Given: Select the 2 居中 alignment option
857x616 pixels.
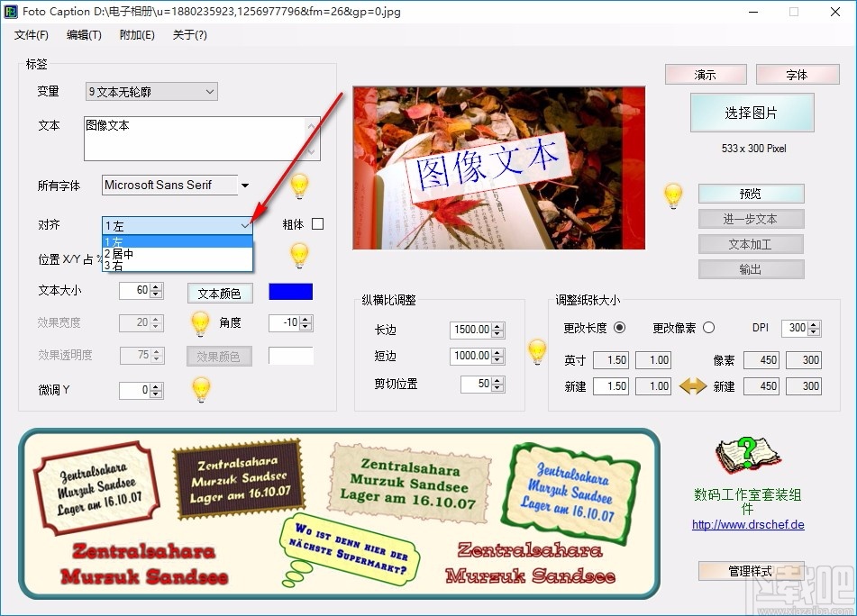Looking at the screenshot, I should click(x=178, y=254).
